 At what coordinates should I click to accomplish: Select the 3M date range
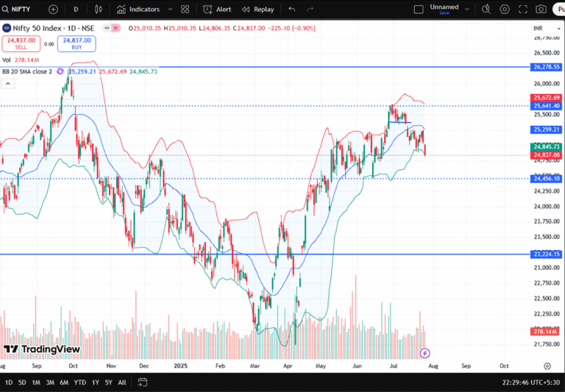pos(50,382)
